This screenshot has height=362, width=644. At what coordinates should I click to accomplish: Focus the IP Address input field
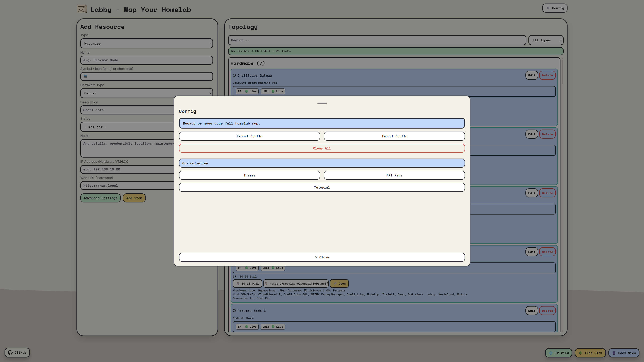pyautogui.click(x=127, y=169)
